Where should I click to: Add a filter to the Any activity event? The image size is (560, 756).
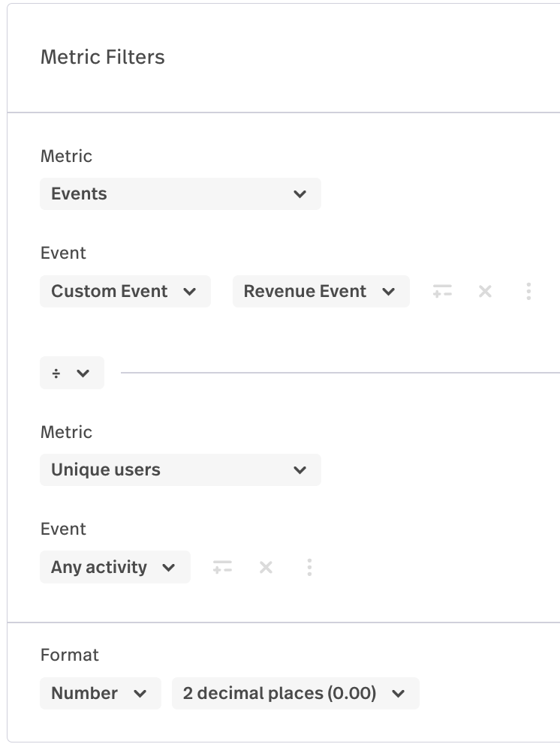(x=222, y=567)
